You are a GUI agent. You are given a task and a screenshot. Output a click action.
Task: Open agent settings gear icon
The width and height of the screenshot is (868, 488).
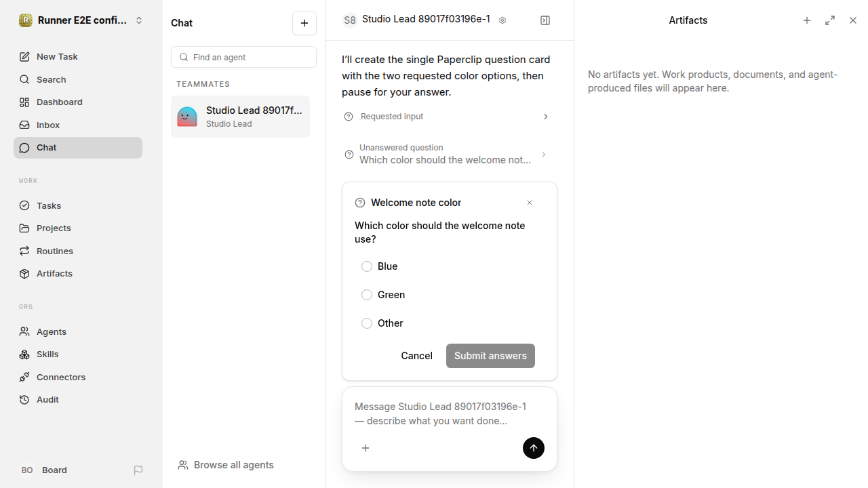click(x=502, y=20)
